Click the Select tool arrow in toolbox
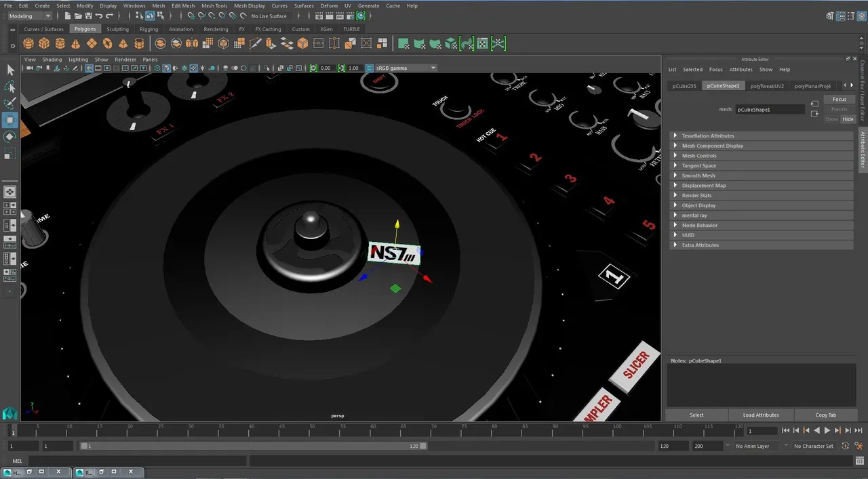 pos(10,70)
